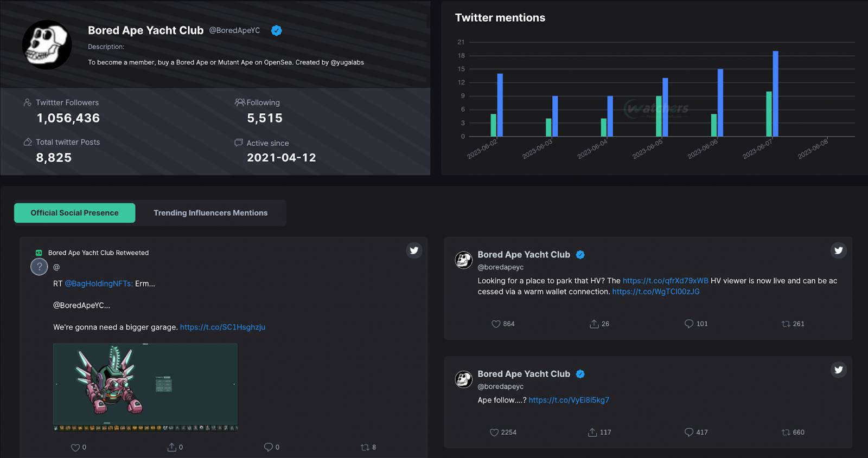Click the share icon with 117 count
This screenshot has height=458, width=868.
tap(592, 432)
